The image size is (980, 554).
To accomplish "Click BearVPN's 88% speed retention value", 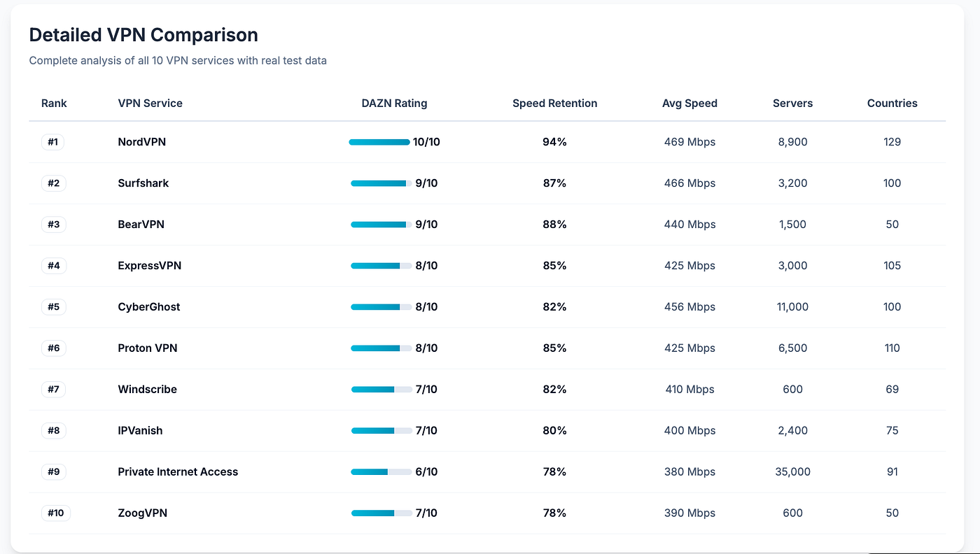I will click(554, 225).
